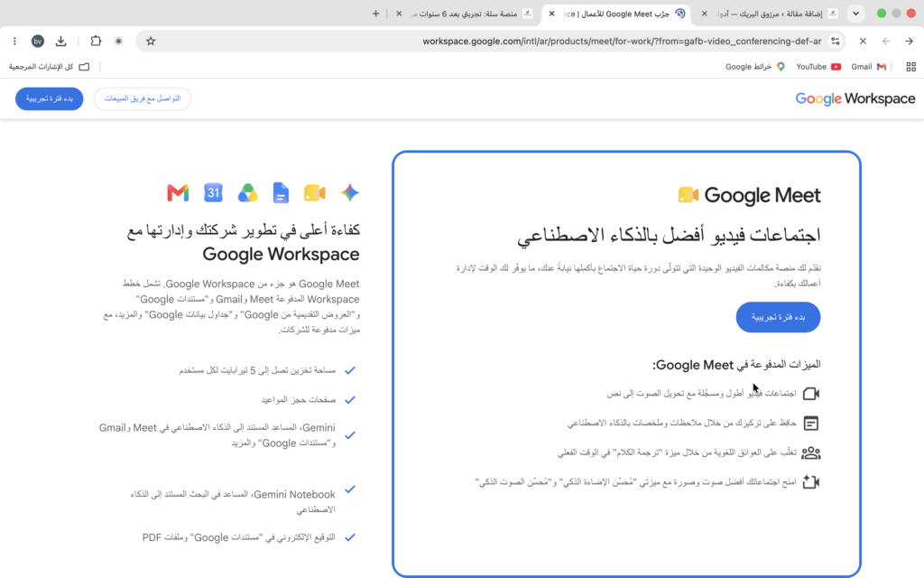Click the bv profile avatar

(38, 42)
